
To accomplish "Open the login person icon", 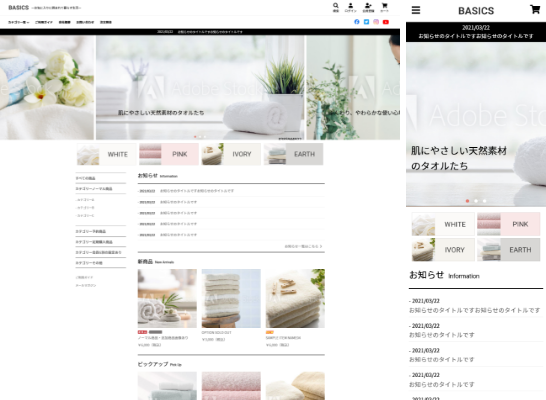I will click(x=351, y=6).
